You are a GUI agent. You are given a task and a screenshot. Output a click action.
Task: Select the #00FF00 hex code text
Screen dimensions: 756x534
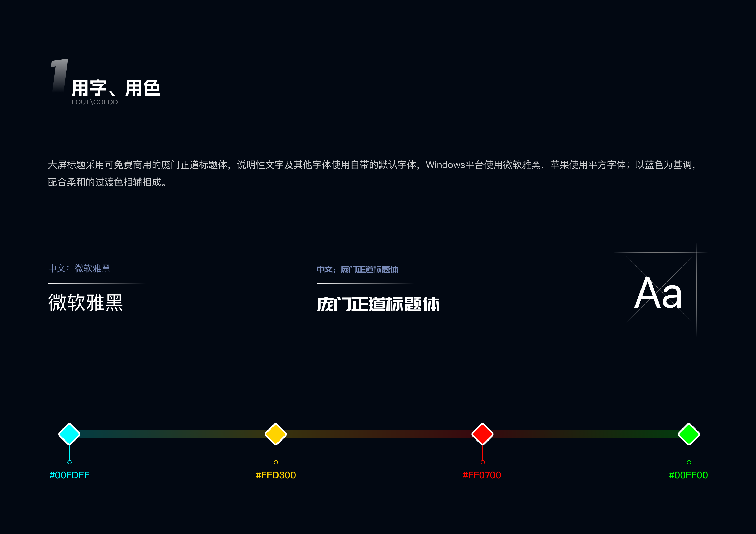point(689,475)
